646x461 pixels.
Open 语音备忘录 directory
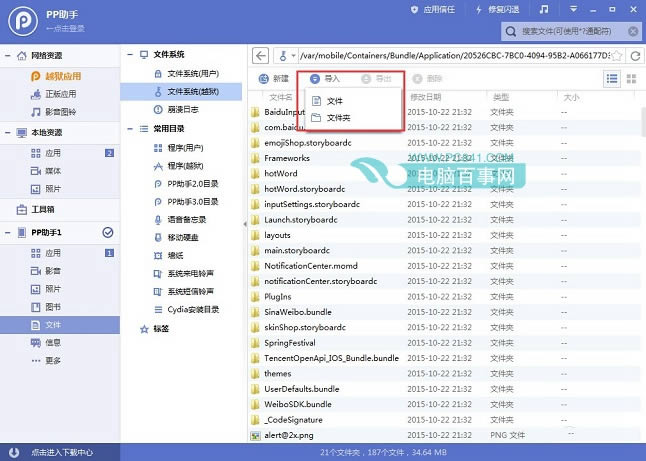tap(180, 220)
